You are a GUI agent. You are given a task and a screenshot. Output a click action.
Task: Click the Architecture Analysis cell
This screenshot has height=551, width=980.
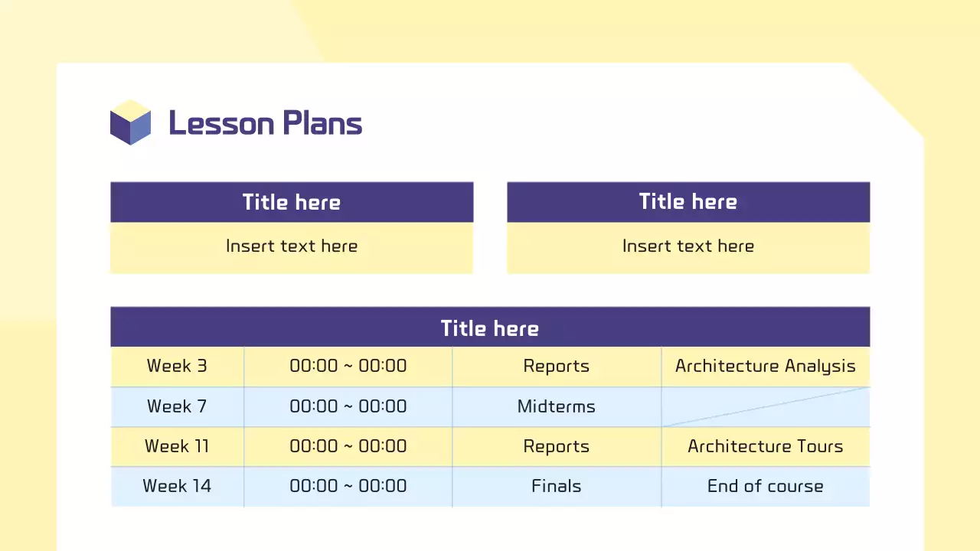[x=766, y=366]
